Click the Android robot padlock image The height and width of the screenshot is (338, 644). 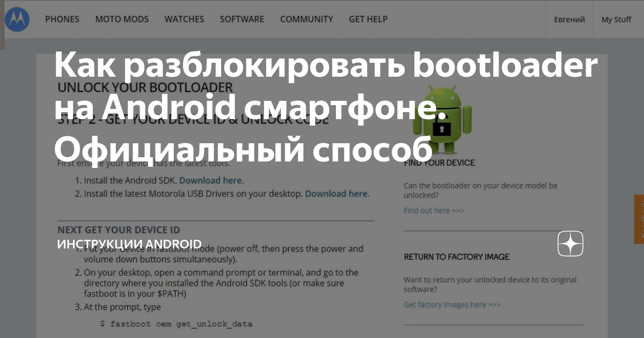coord(442,119)
